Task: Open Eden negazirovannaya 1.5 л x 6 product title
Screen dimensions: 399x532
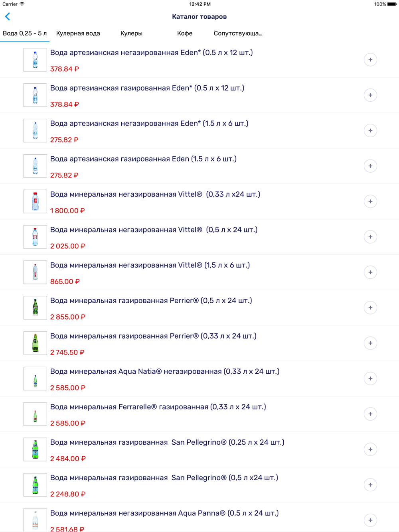Action: click(149, 124)
